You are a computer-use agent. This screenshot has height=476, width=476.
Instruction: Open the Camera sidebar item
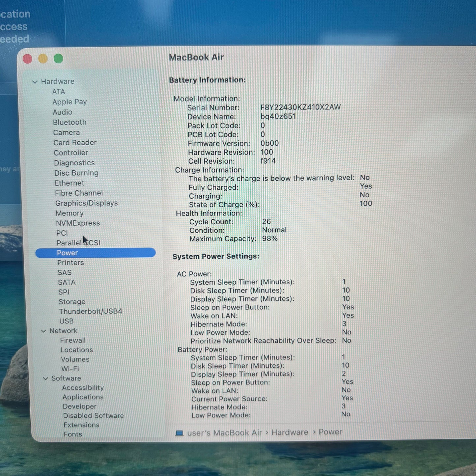pos(67,132)
